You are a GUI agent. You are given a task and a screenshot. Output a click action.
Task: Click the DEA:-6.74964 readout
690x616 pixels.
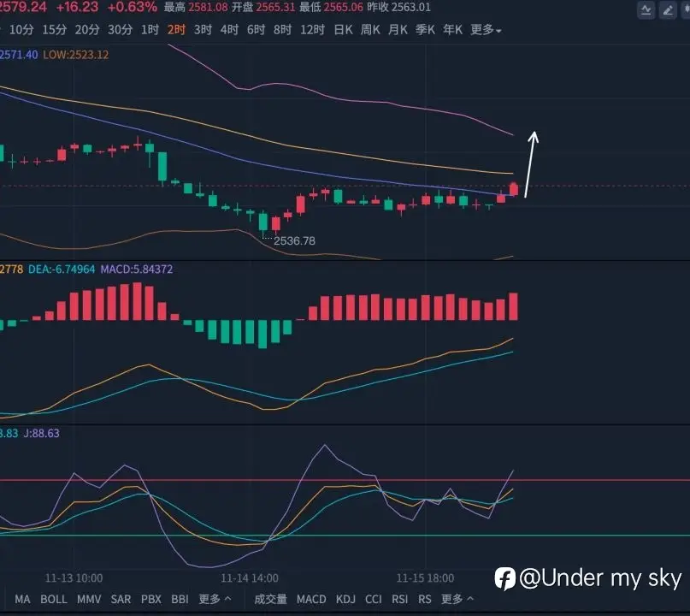coord(62,269)
